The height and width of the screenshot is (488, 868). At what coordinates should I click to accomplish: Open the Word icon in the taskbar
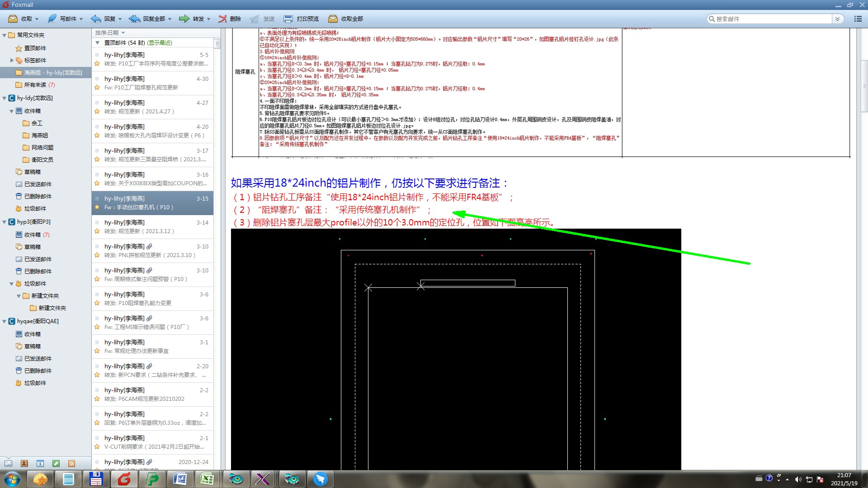(x=180, y=479)
